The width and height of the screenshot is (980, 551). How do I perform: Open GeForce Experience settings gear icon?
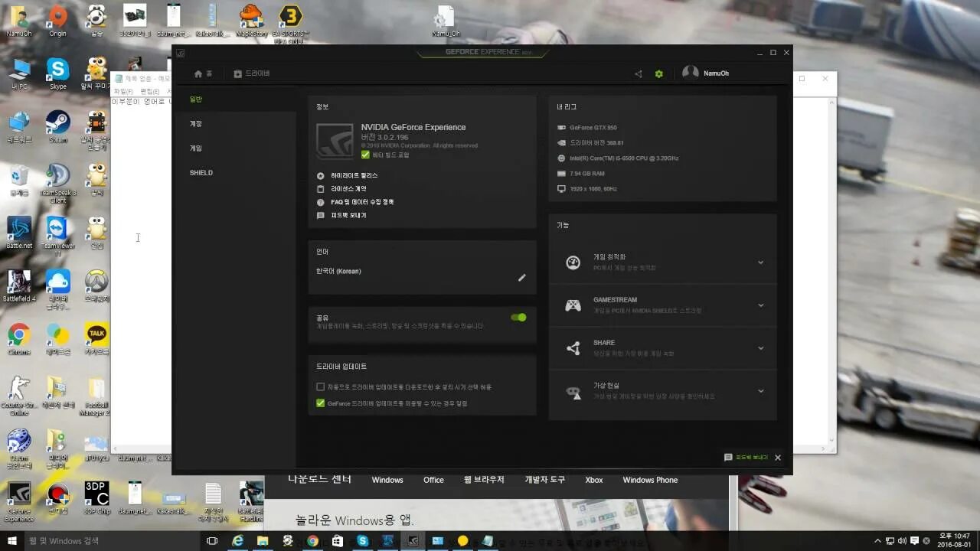(658, 73)
